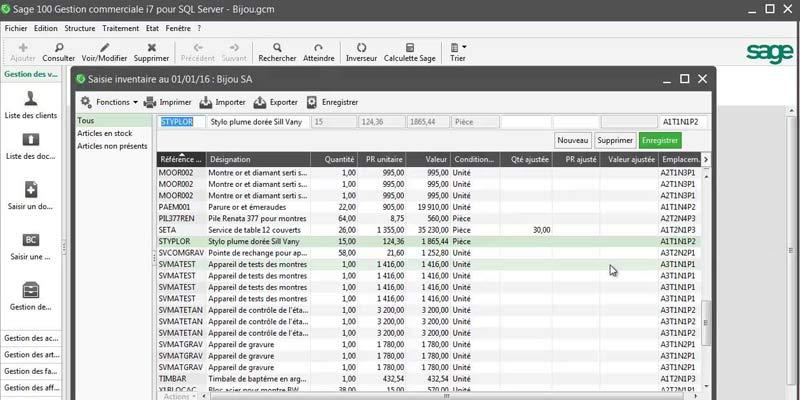Go to Précédent record arrow
This screenshot has width=800, height=400.
tap(198, 47)
